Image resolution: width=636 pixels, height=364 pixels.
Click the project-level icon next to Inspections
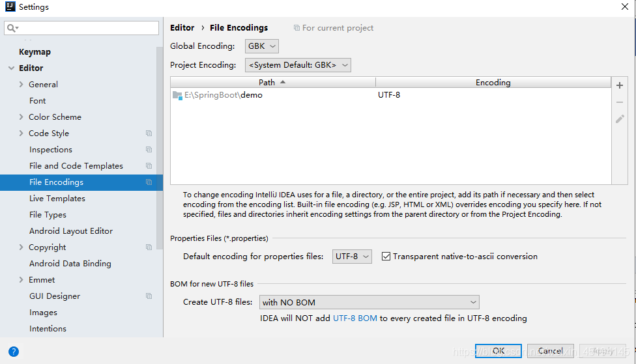pos(149,150)
